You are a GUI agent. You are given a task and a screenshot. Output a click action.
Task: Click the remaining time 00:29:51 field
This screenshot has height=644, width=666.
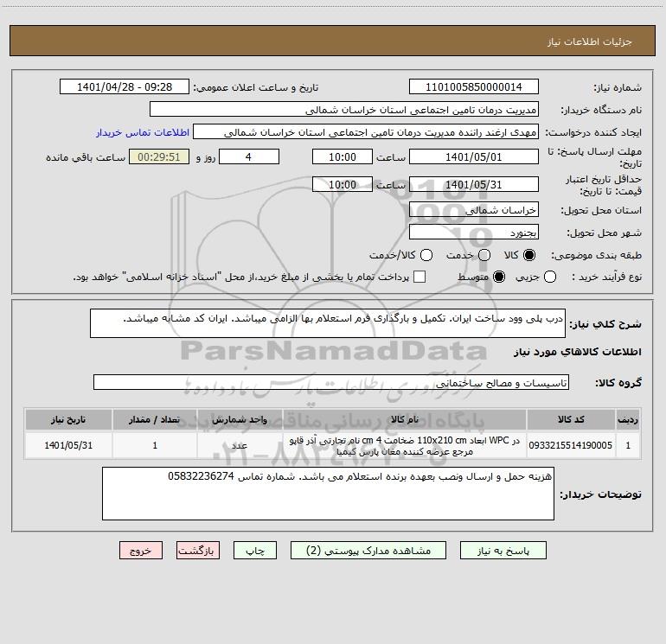point(159,156)
